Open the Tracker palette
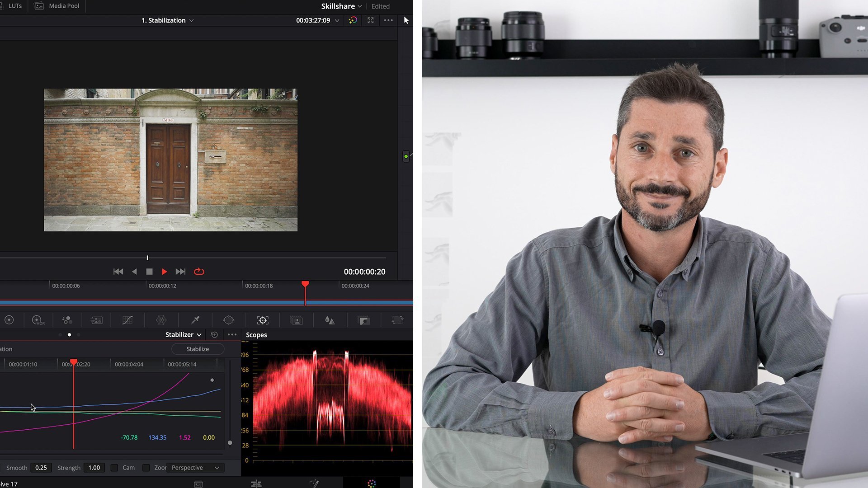 click(263, 320)
